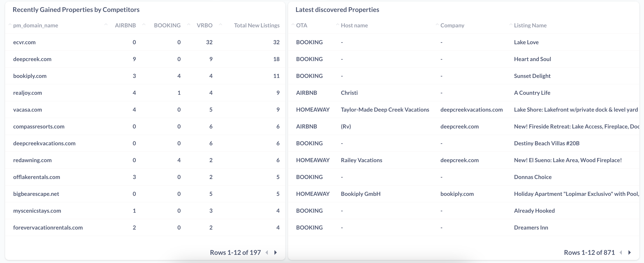This screenshot has width=644, height=263.
Task: Click Latest discovered Properties title
Action: [x=337, y=10]
